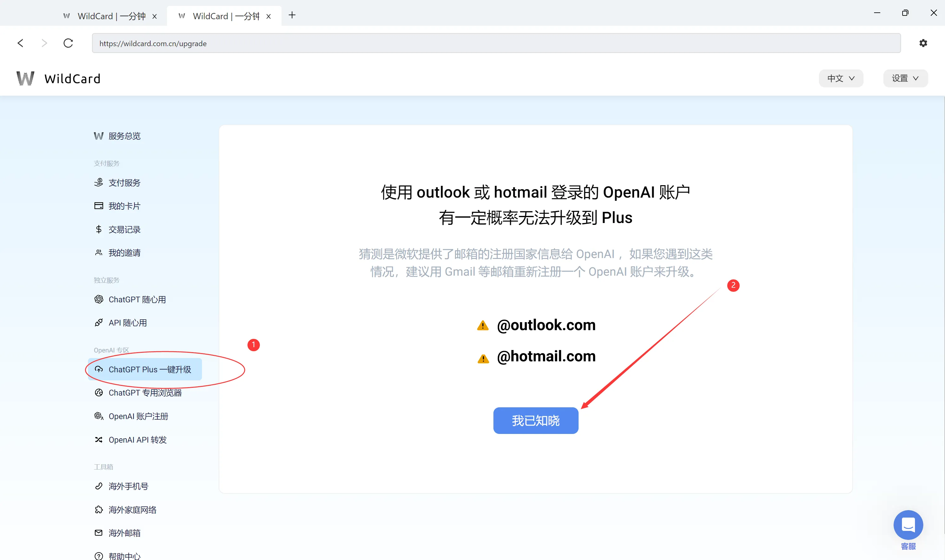
Task: Open the 中文 language dropdown
Action: pyautogui.click(x=841, y=78)
